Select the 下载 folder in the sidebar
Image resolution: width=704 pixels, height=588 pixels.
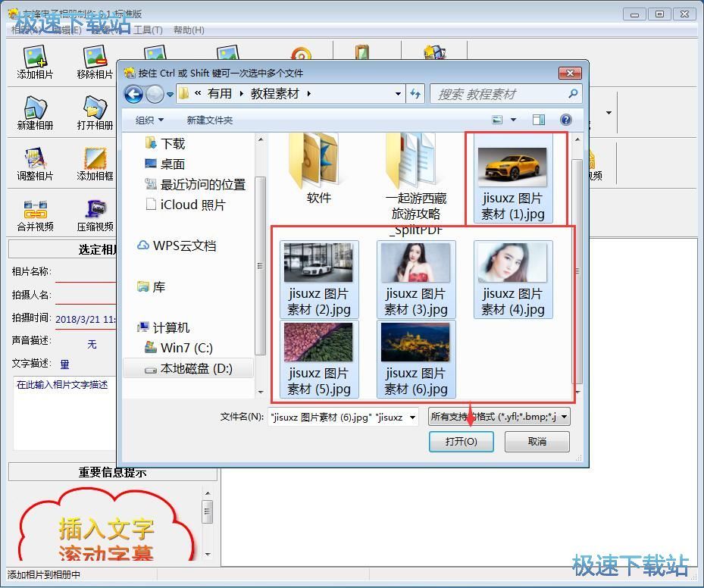point(164,144)
